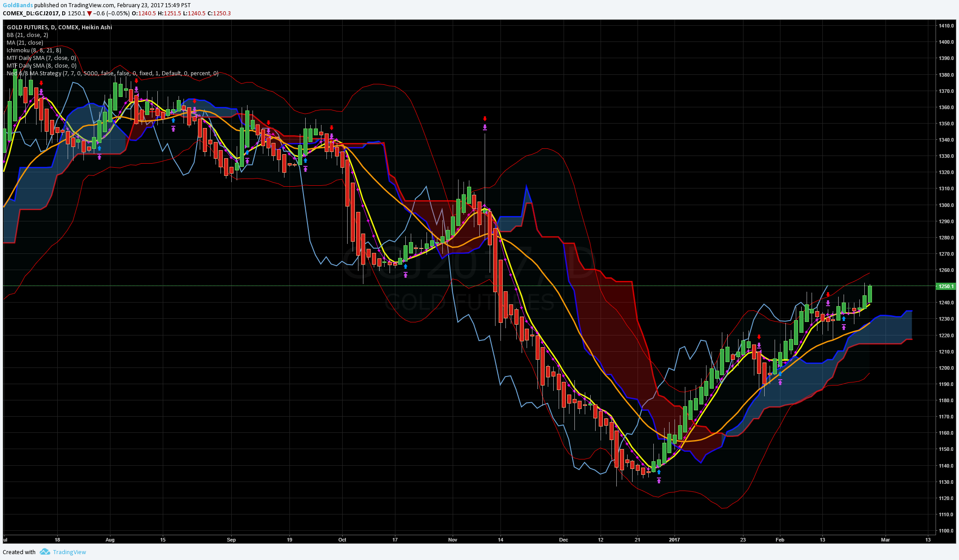This screenshot has height=560, width=959.
Task: Click the 'Created with' footer text
Action: click(x=19, y=552)
